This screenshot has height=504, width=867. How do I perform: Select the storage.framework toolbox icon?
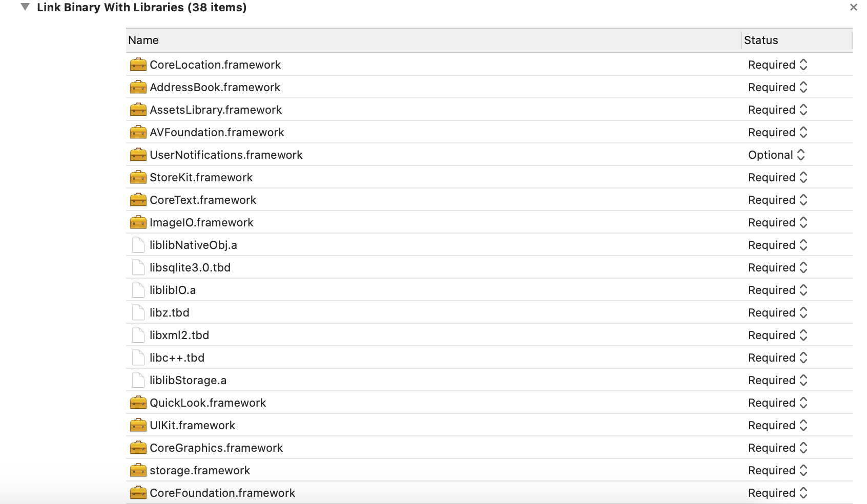(x=138, y=470)
